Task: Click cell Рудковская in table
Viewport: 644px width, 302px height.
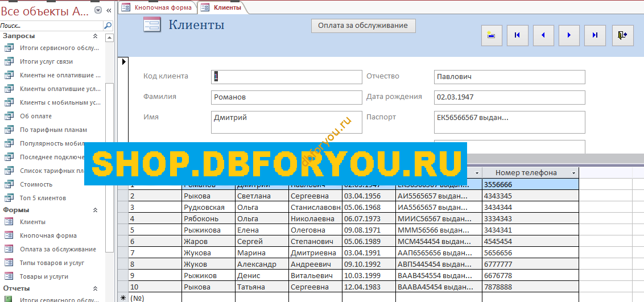Action: click(x=208, y=207)
